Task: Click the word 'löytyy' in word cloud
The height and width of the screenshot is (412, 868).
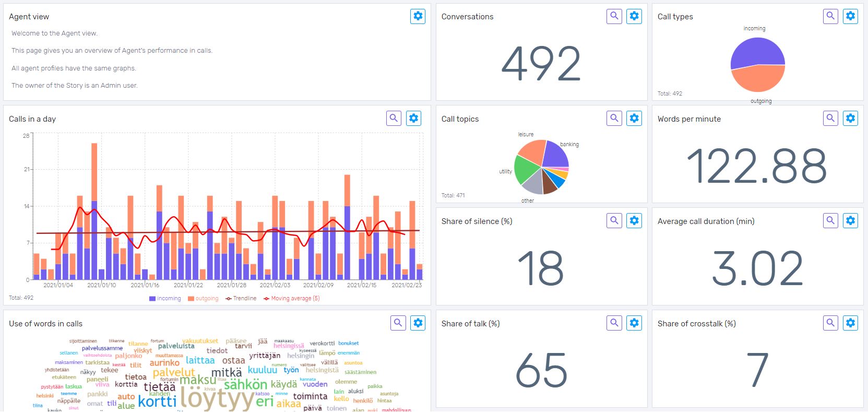Action: (x=217, y=398)
